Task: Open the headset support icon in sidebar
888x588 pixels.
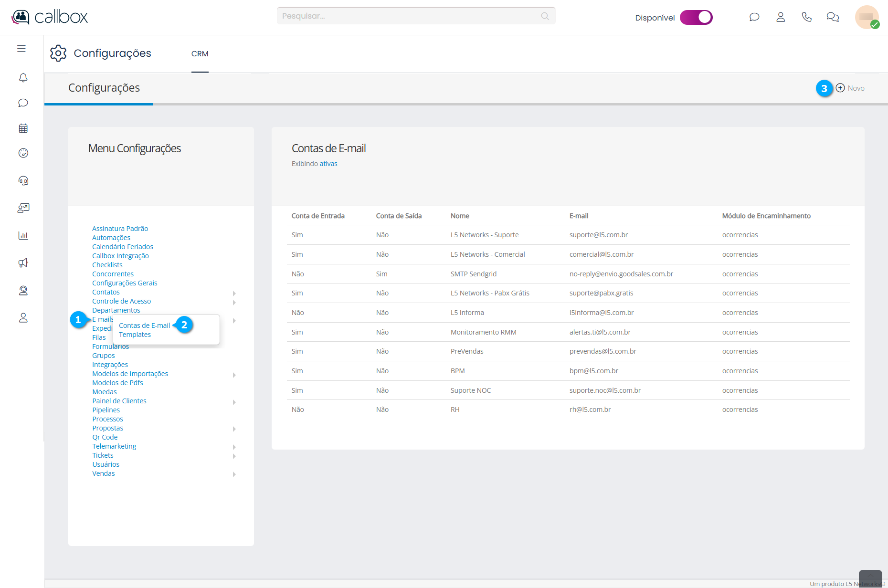Action: (23, 180)
